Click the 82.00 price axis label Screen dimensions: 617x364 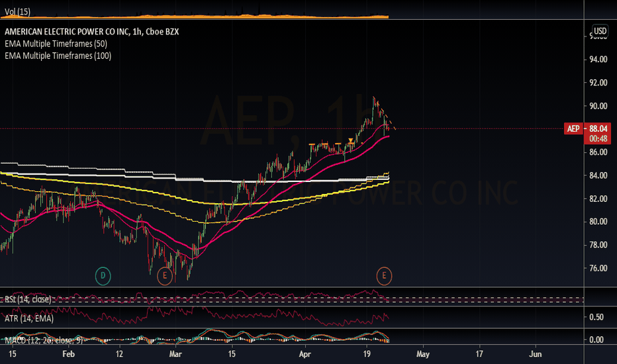[598, 199]
